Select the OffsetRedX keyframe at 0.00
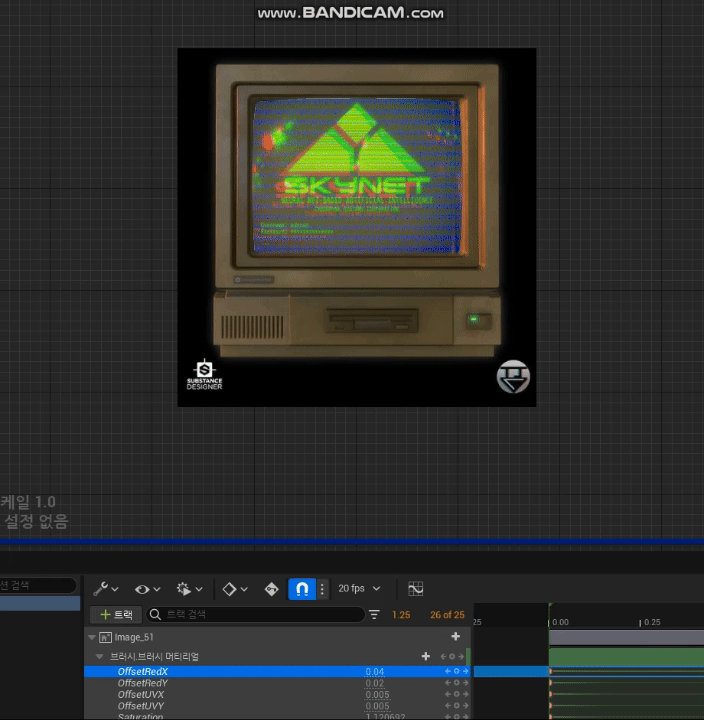The height and width of the screenshot is (720, 704). 550,672
